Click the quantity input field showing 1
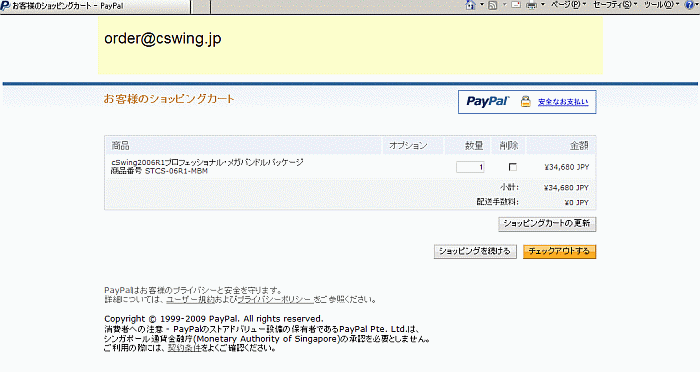Viewport: 700px width, 372px height. [x=470, y=167]
